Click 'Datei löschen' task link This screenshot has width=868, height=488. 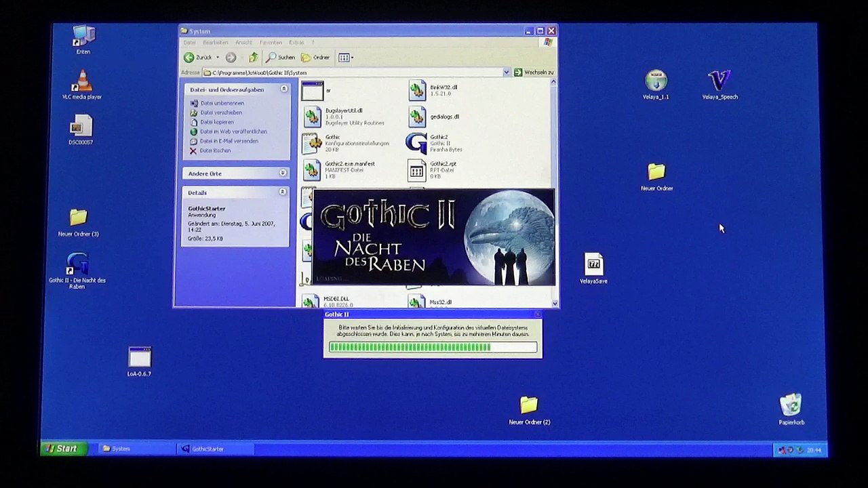pyautogui.click(x=215, y=150)
